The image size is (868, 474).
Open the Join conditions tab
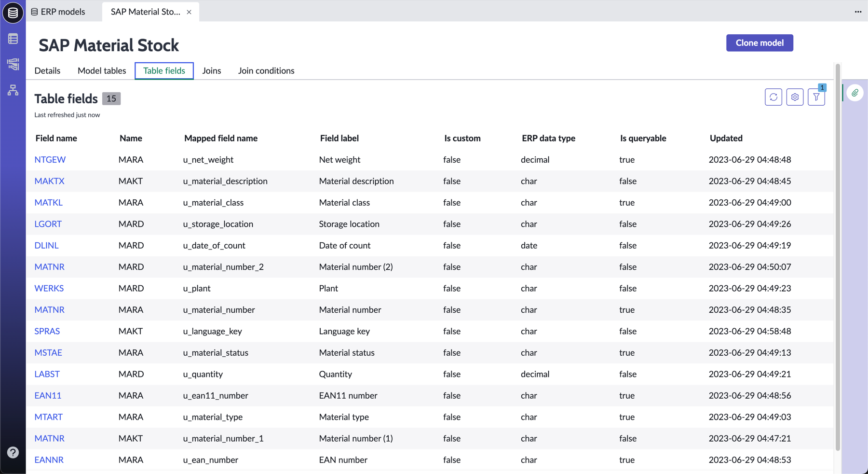point(266,70)
